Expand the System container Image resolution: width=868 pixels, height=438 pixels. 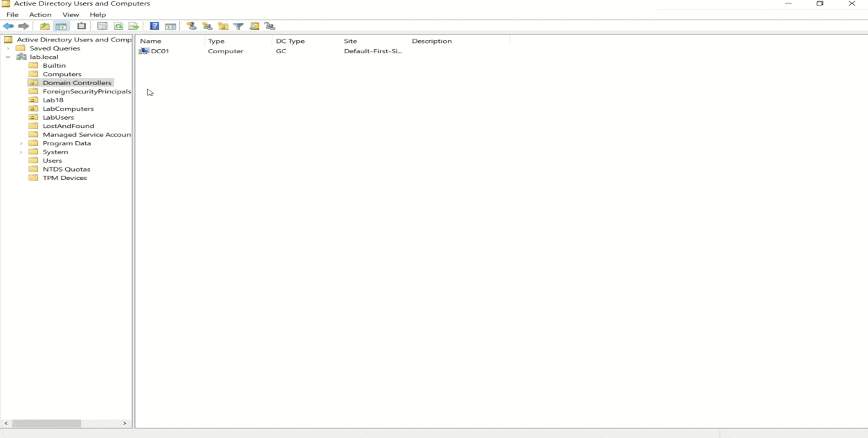(21, 152)
